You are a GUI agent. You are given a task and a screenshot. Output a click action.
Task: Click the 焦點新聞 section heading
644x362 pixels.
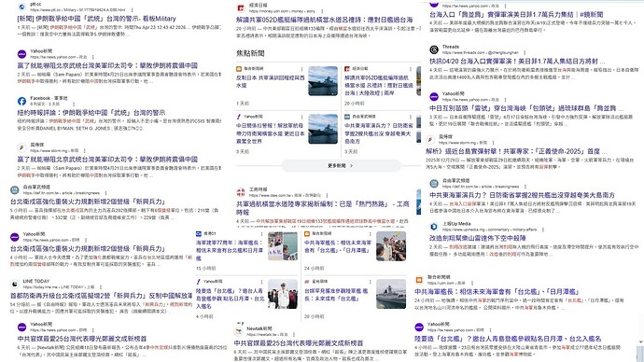[x=250, y=53]
